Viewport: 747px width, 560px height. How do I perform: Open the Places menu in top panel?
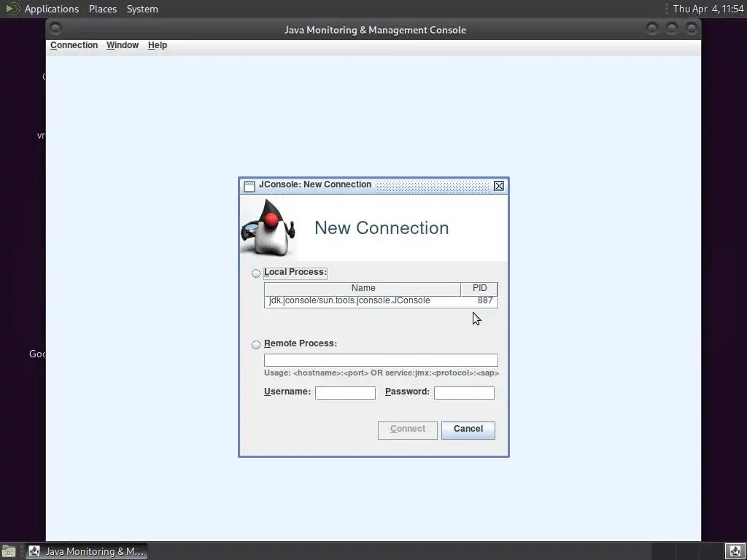click(x=102, y=9)
